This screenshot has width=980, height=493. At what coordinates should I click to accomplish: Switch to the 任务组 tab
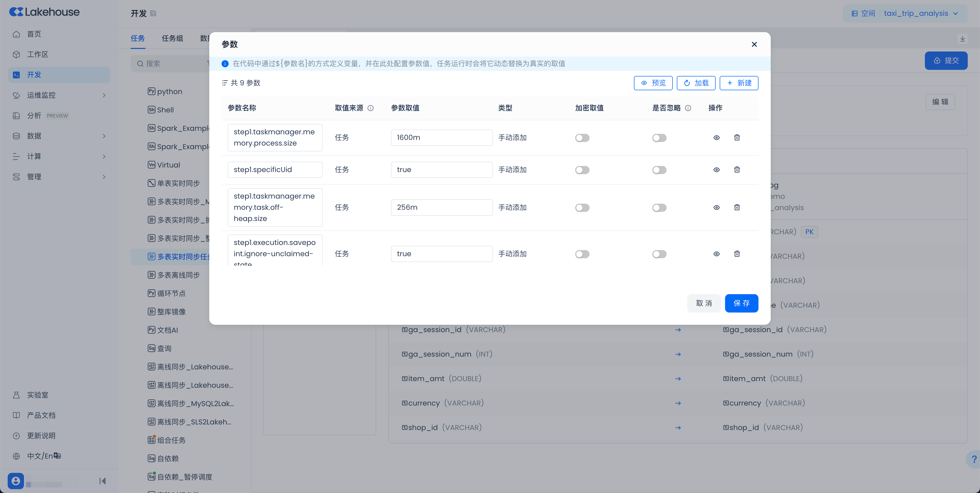(172, 38)
